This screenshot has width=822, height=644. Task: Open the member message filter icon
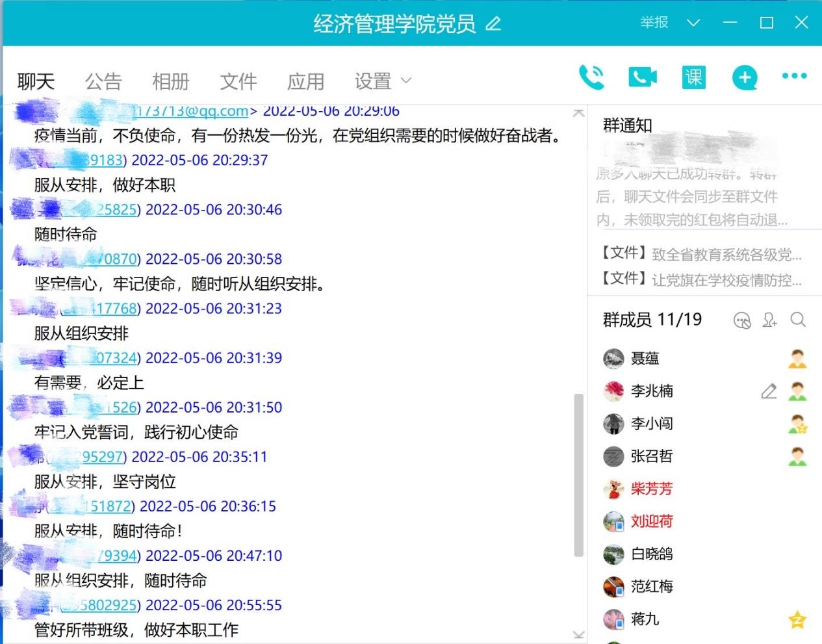(741, 320)
